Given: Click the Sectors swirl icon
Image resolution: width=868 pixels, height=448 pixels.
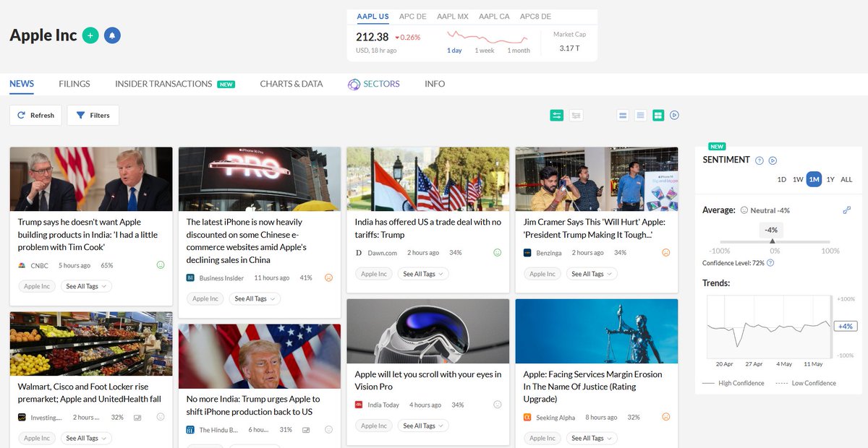Looking at the screenshot, I should pyautogui.click(x=354, y=84).
